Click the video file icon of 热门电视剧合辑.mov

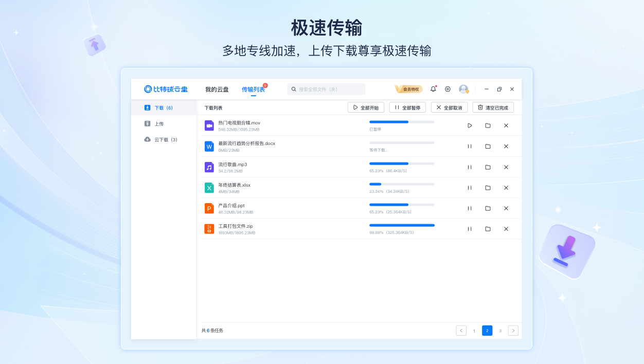coord(209,125)
